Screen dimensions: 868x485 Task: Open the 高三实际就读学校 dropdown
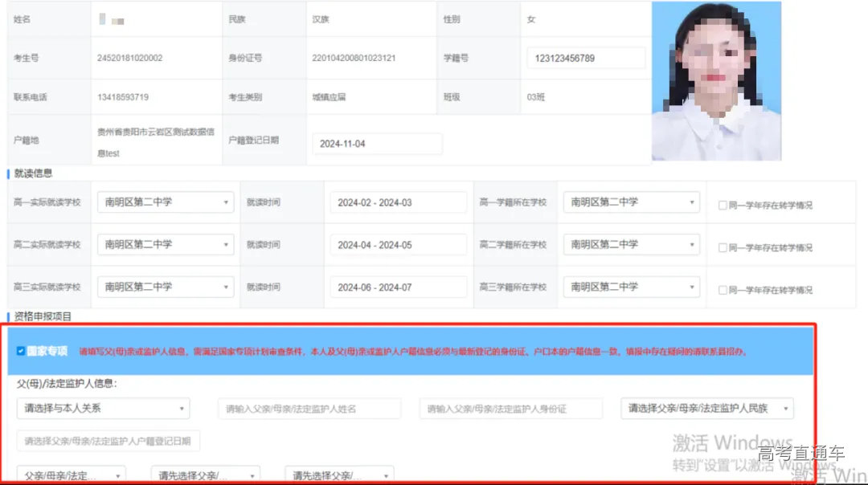tap(165, 286)
